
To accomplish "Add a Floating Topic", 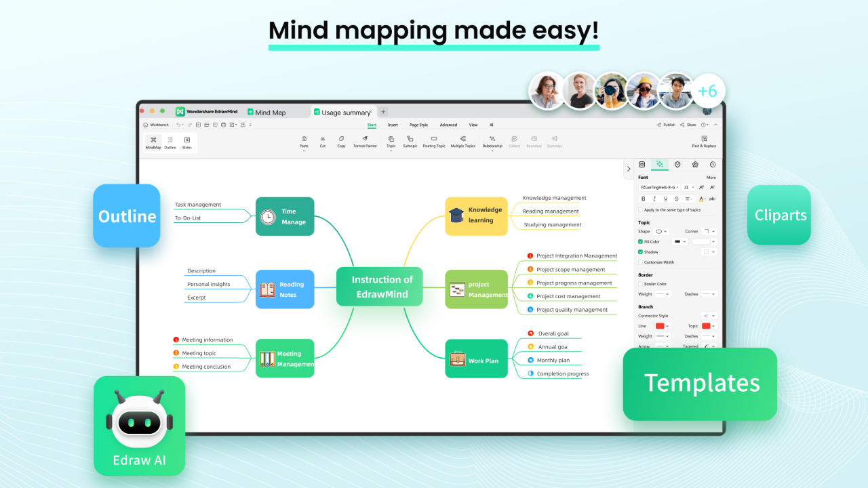I will tap(434, 141).
